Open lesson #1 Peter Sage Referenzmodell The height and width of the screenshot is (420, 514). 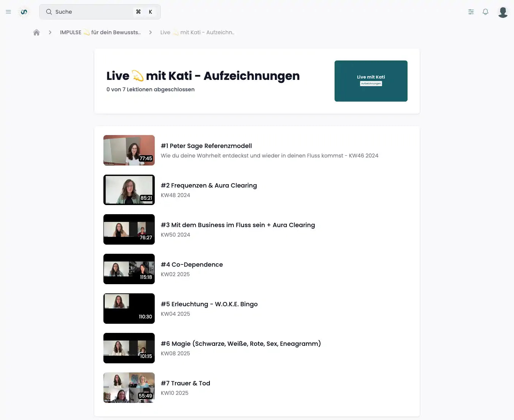(206, 146)
